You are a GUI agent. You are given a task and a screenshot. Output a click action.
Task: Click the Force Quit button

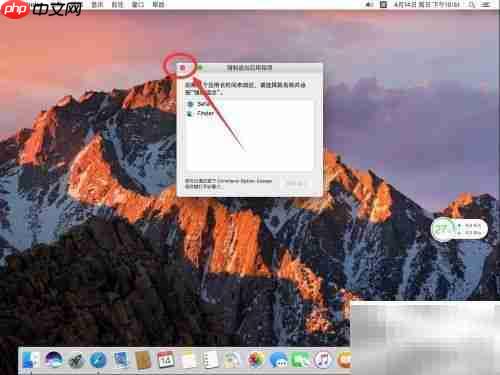(x=295, y=184)
